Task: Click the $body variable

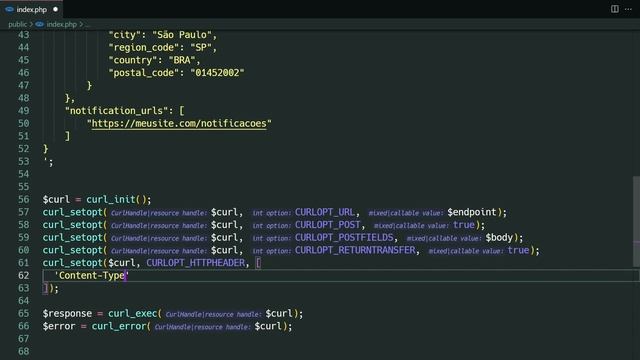Action: coord(499,238)
